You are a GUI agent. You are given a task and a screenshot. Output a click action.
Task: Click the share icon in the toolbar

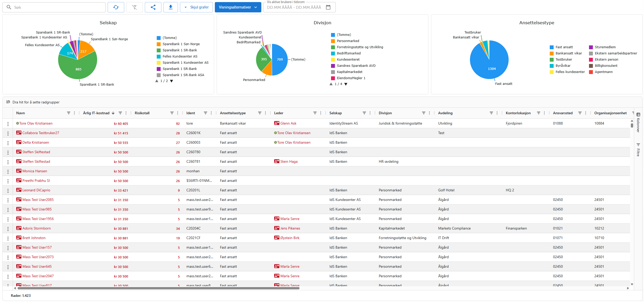click(153, 7)
